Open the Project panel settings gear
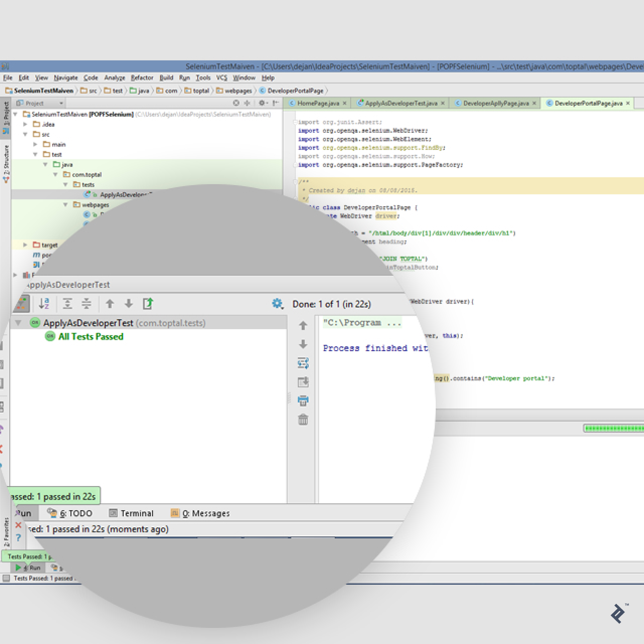This screenshot has width=644, height=644. coord(262,103)
